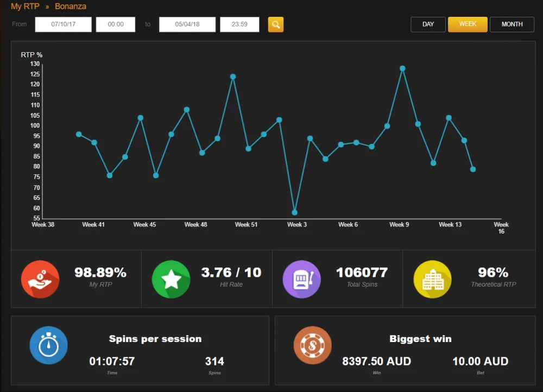Click the blue Spins per session stopwatch icon
543x392 pixels.
click(48, 345)
